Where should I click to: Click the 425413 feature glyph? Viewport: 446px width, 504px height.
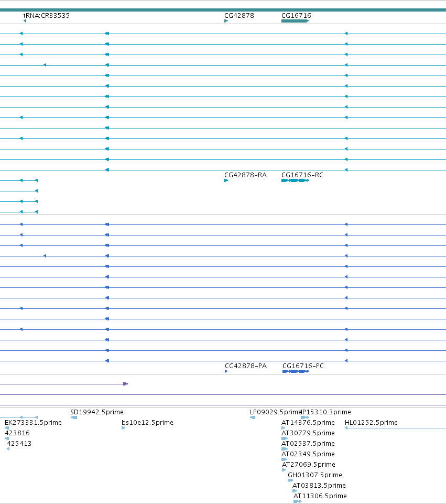tap(8, 449)
